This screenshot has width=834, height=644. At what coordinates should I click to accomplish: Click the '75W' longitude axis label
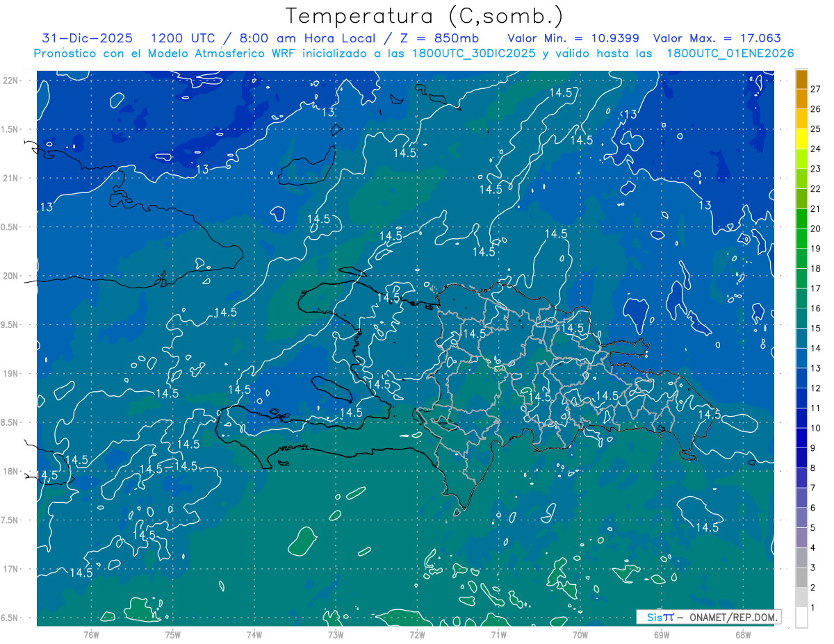click(173, 634)
